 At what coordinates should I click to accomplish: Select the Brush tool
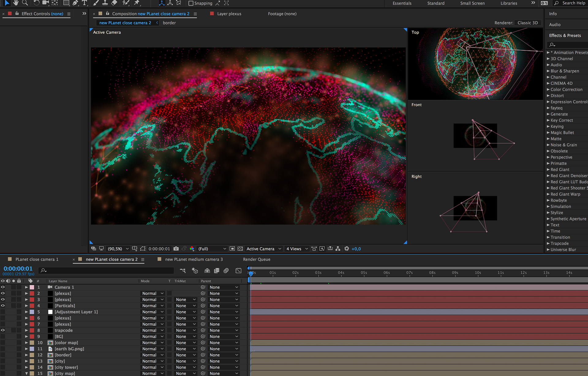click(96, 3)
